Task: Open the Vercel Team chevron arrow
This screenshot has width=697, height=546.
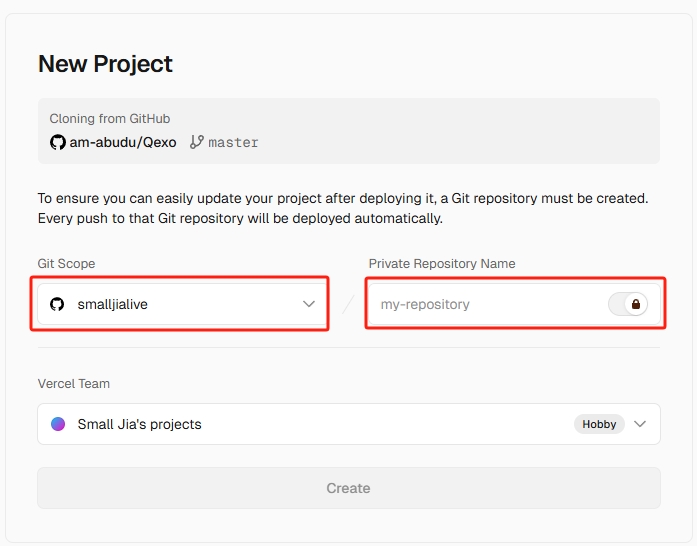Action: pyautogui.click(x=640, y=424)
